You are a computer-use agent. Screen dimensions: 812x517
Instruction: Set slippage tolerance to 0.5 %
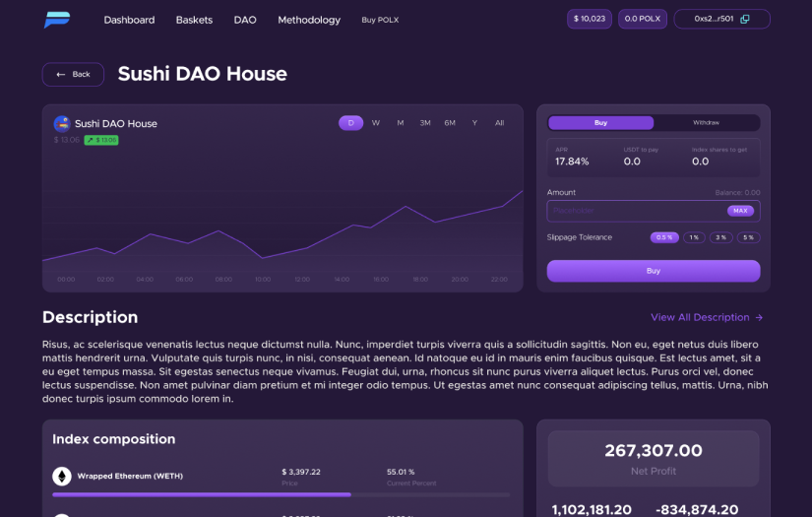point(664,237)
